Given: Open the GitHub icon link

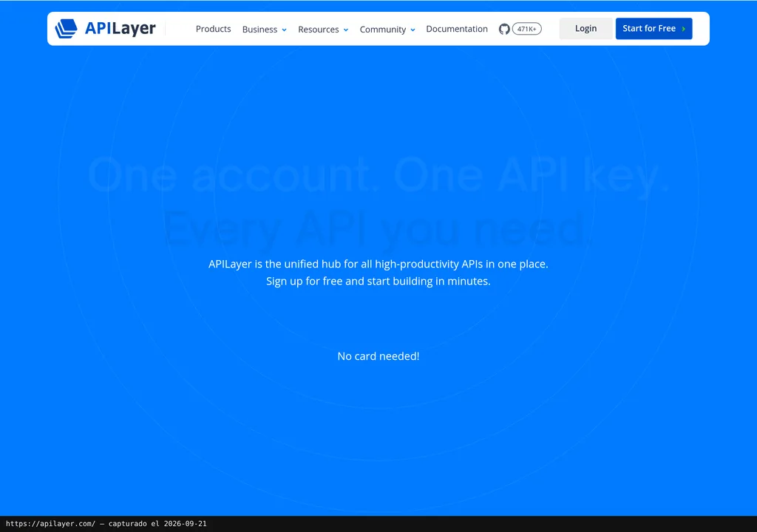Looking at the screenshot, I should [504, 29].
